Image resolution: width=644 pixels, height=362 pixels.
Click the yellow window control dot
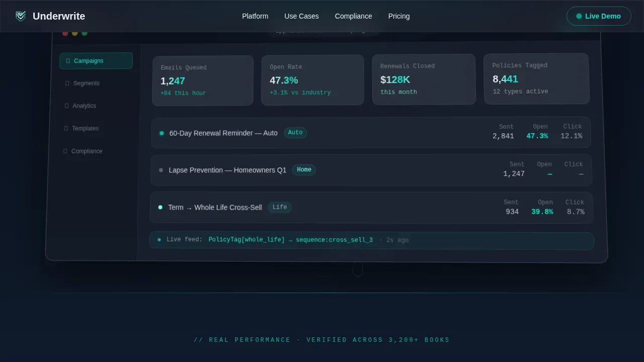75,33
